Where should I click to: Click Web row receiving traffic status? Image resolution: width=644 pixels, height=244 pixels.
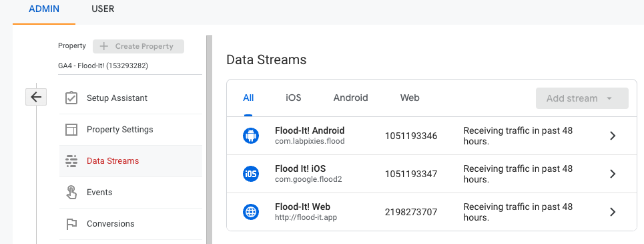(518, 212)
